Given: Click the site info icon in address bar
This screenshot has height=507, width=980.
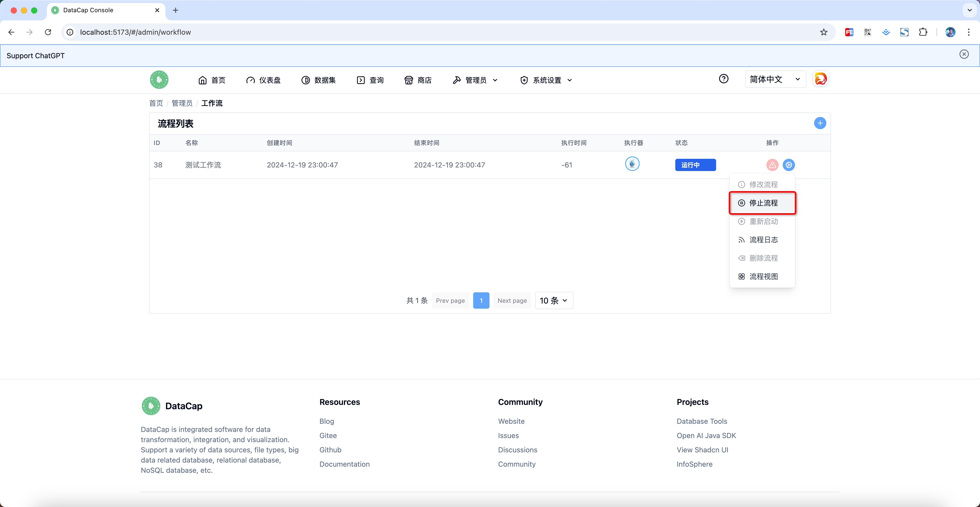Looking at the screenshot, I should click(x=70, y=32).
